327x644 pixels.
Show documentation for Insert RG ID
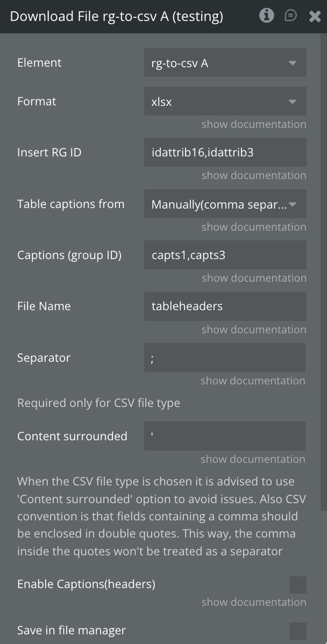click(254, 175)
